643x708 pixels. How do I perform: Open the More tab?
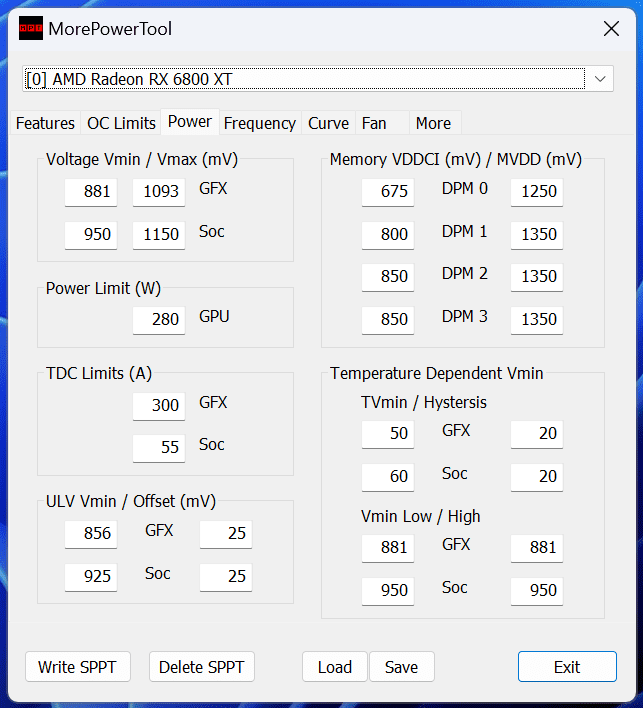pyautogui.click(x=433, y=123)
